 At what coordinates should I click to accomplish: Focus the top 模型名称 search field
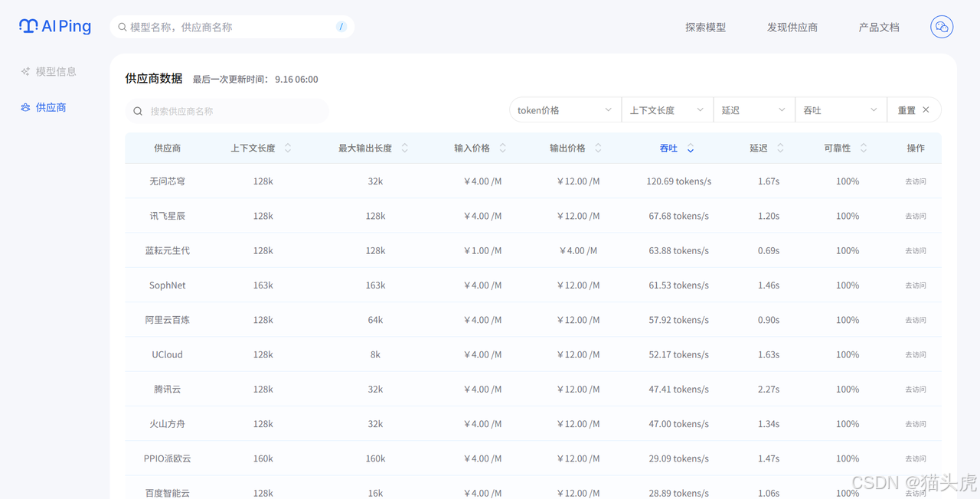tap(232, 27)
